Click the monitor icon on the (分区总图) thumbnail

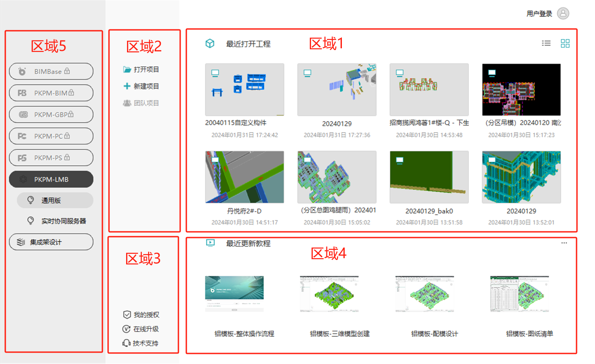pos(307,160)
